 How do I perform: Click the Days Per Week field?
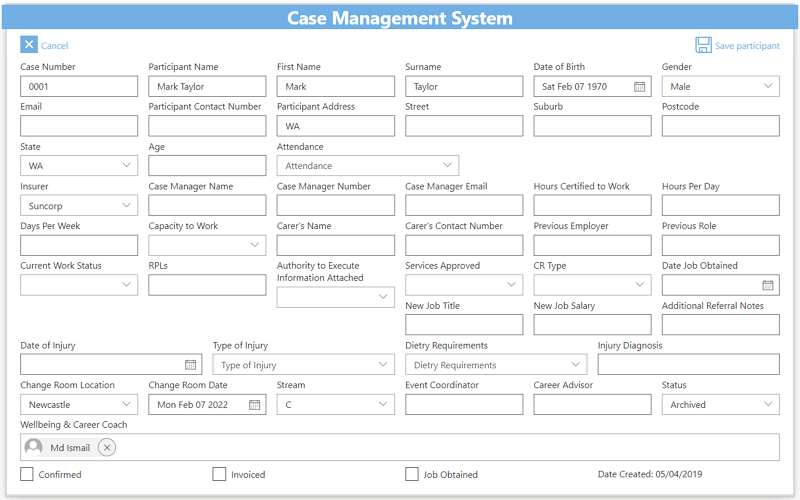coord(79,245)
